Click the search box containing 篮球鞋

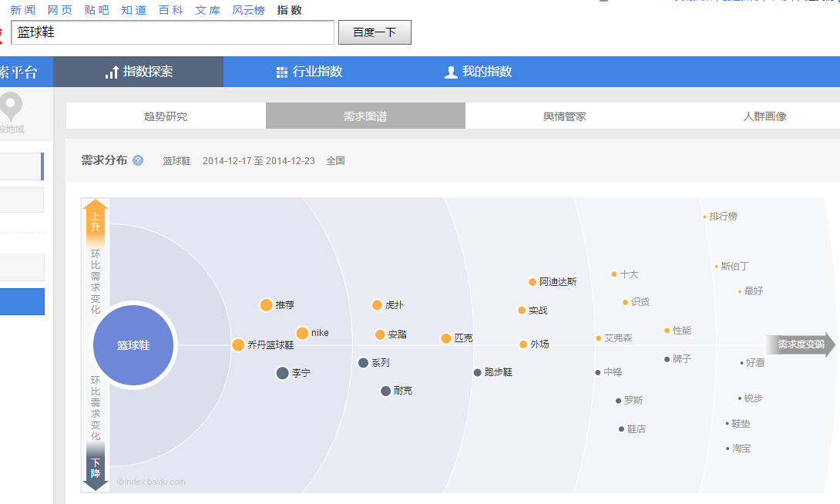point(173,32)
